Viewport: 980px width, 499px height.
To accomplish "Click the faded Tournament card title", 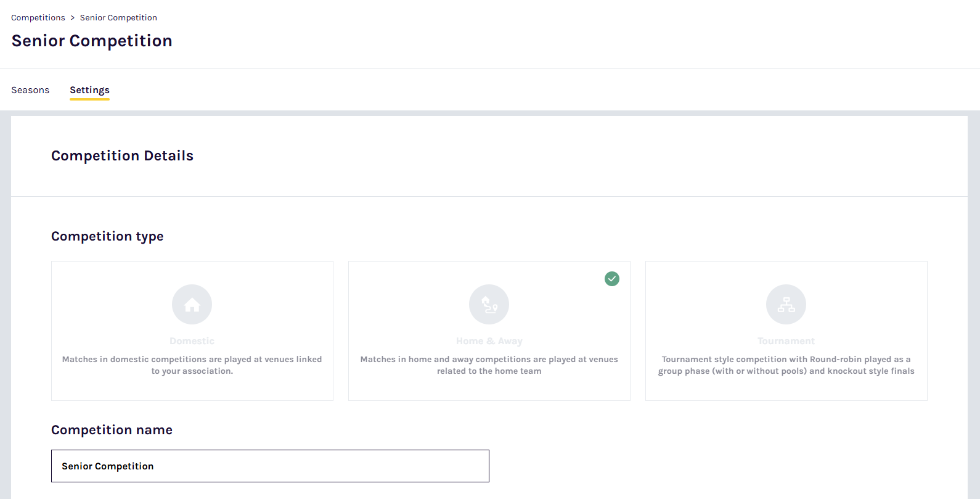I will pyautogui.click(x=786, y=341).
